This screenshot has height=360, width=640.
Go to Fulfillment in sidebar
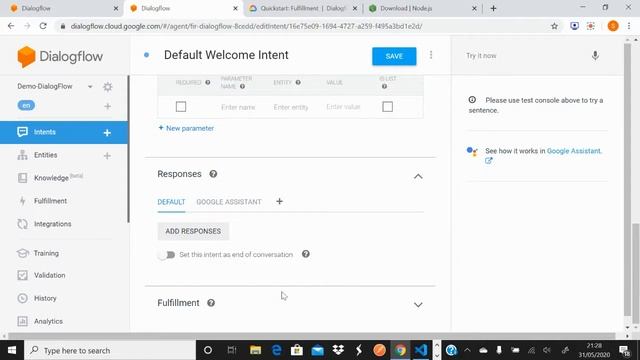[x=50, y=201]
